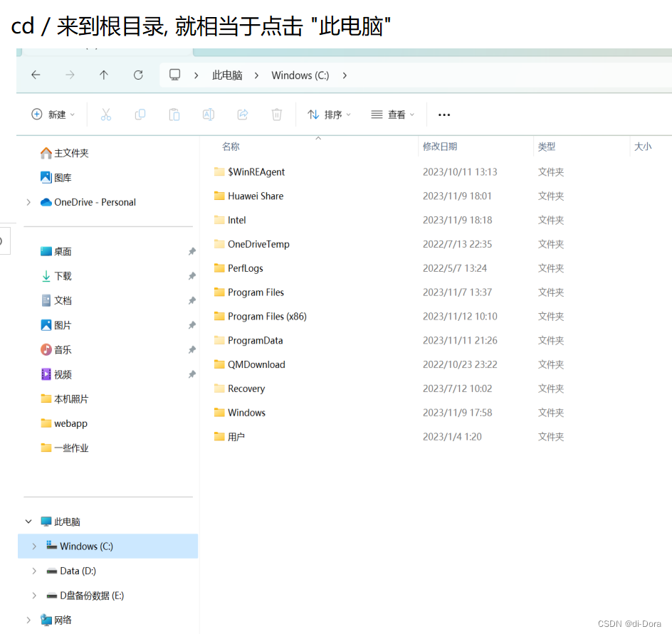Open 下载 quick access folder
Viewport: 672px width, 634px height.
pos(56,276)
